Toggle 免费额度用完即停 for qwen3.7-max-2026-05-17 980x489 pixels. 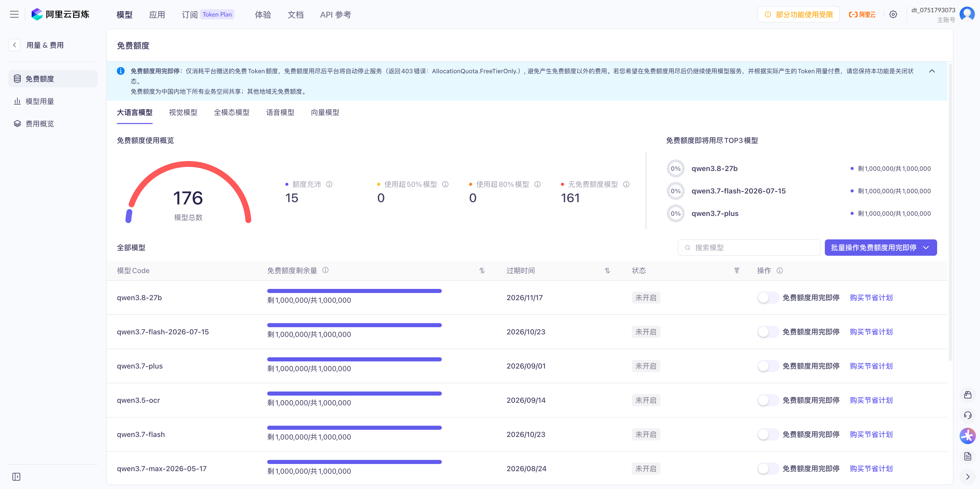tap(768, 469)
